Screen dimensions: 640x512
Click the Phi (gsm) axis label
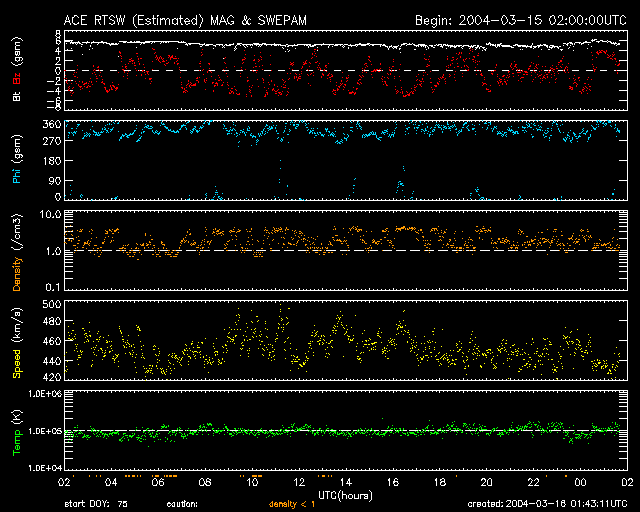(x=17, y=162)
